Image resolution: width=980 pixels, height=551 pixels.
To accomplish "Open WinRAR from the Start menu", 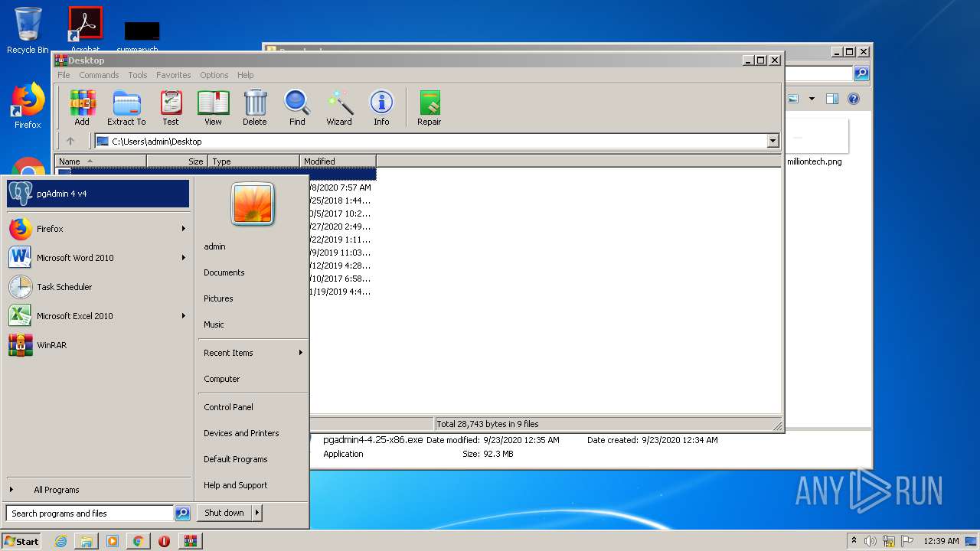I will pyautogui.click(x=98, y=345).
